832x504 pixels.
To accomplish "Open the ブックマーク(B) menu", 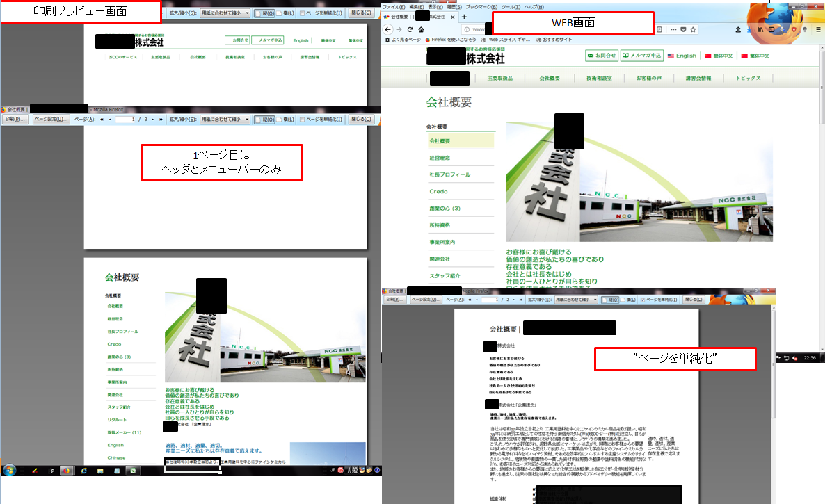I will [x=480, y=6].
